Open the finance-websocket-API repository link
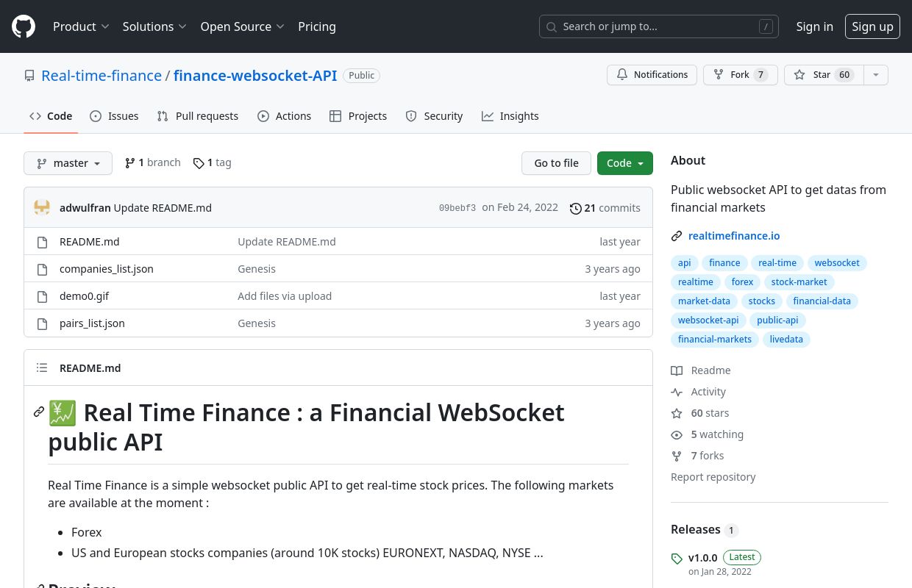The height and width of the screenshot is (588, 912). [255, 76]
